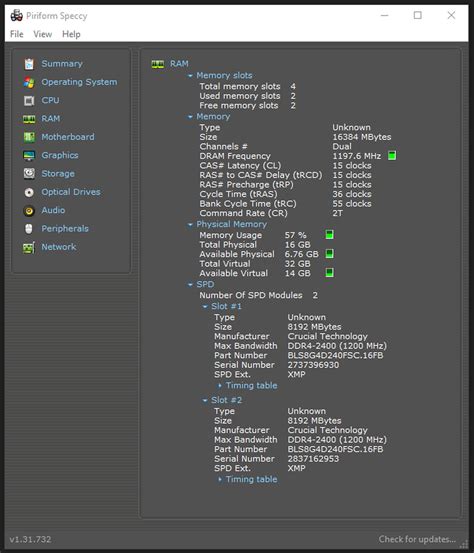
Task: Show the Graphics section
Action: click(60, 156)
